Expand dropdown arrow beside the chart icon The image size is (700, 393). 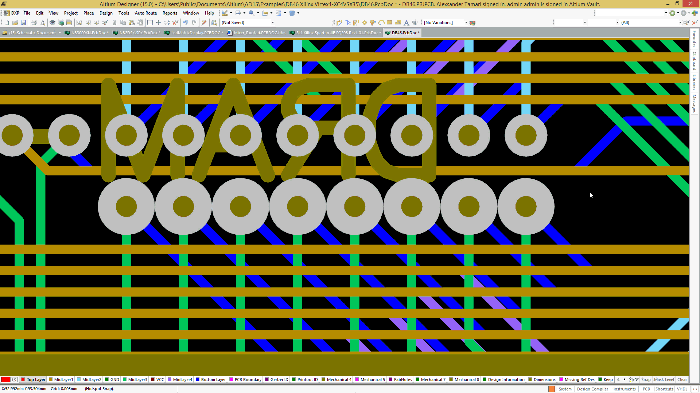[x=231, y=13]
